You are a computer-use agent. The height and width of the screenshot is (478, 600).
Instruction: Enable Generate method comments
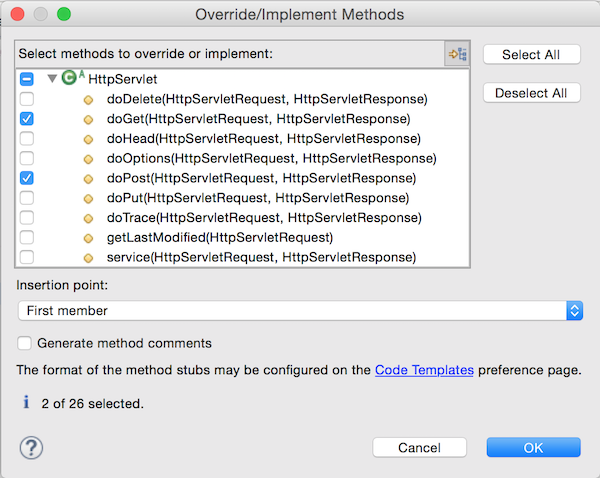click(x=24, y=343)
